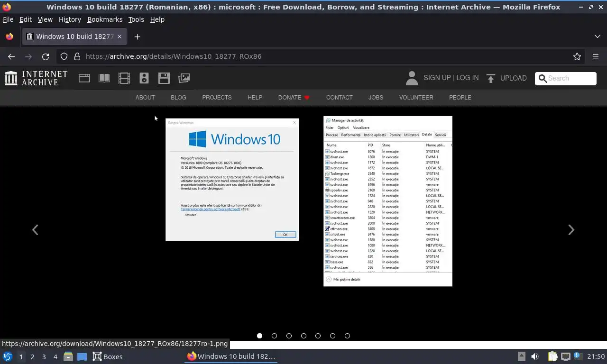Open the Images icon

184,78
